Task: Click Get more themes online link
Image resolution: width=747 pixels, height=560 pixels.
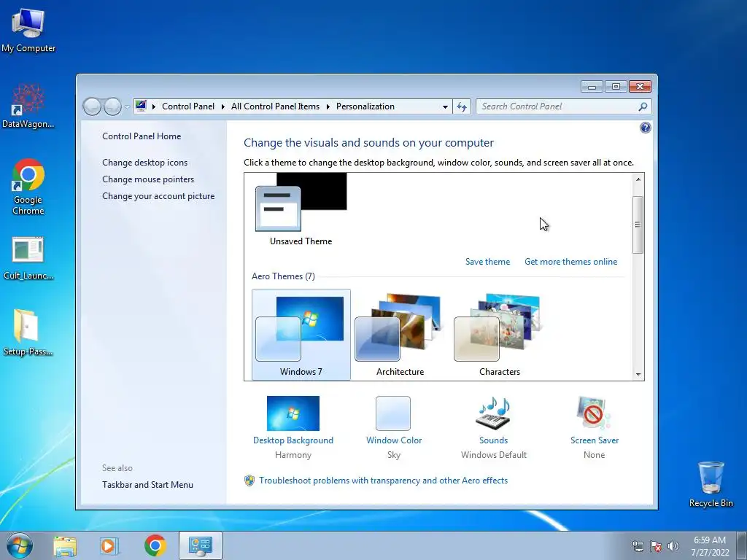Action: (570, 262)
